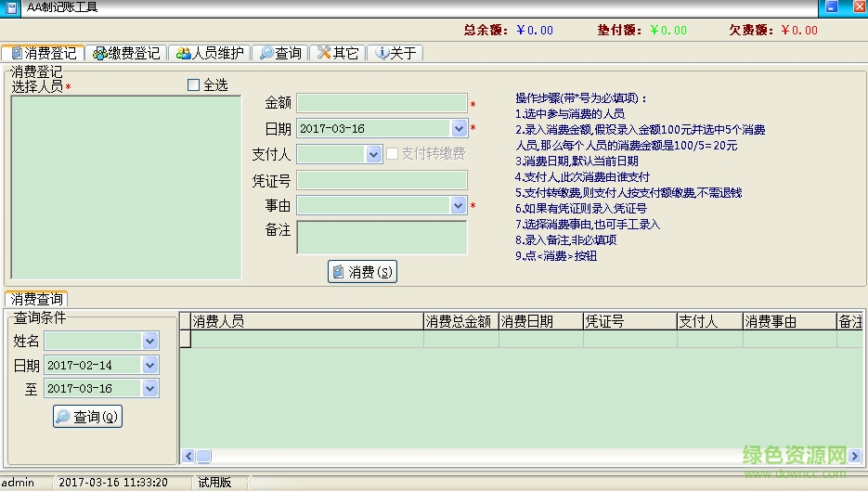
Task: Open end date 2017-03-16 query dropdown
Action: pyautogui.click(x=150, y=388)
